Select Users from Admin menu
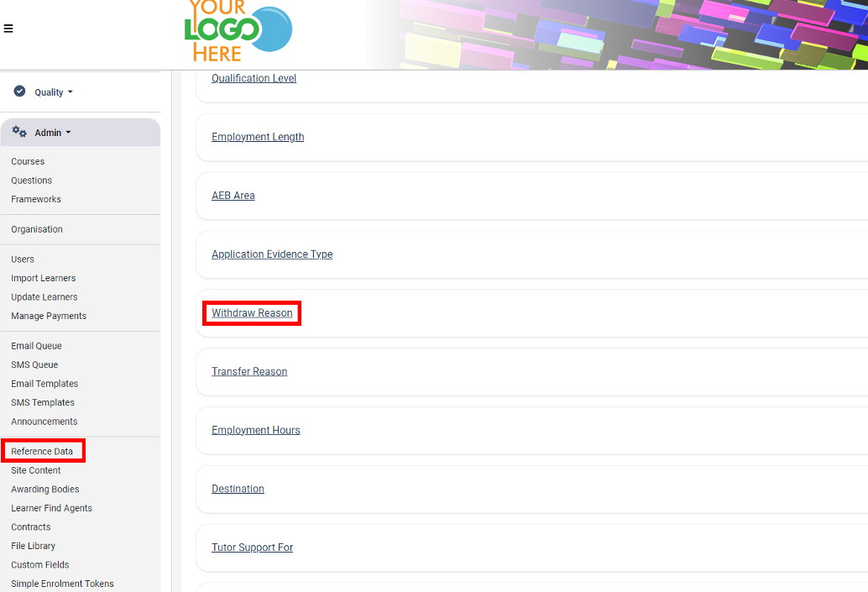This screenshot has width=868, height=592. pyautogui.click(x=23, y=259)
